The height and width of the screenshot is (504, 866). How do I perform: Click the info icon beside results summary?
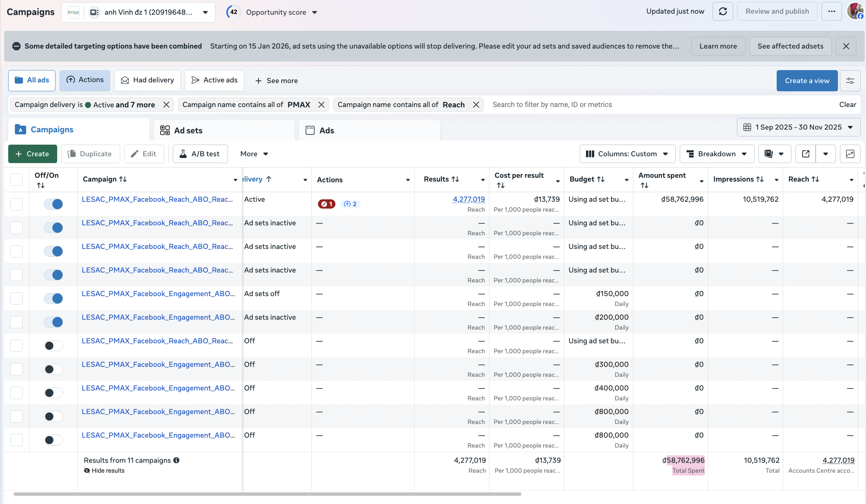[x=176, y=460]
